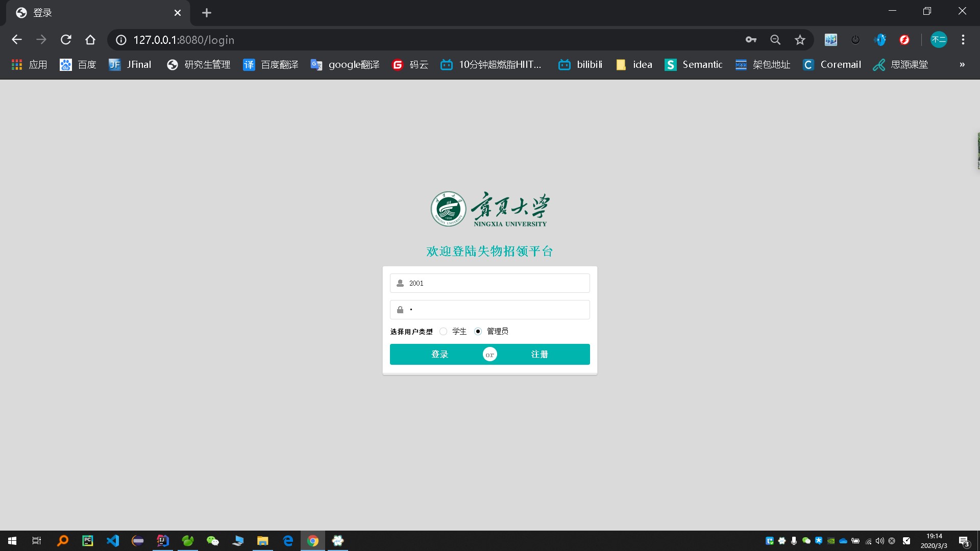Image resolution: width=980 pixels, height=551 pixels.
Task: Click the zoom magnifier icon in address bar
Action: click(x=775, y=40)
